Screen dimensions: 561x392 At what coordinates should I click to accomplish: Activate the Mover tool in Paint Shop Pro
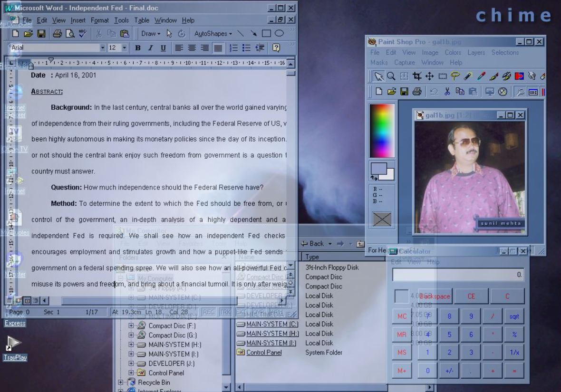(x=430, y=76)
